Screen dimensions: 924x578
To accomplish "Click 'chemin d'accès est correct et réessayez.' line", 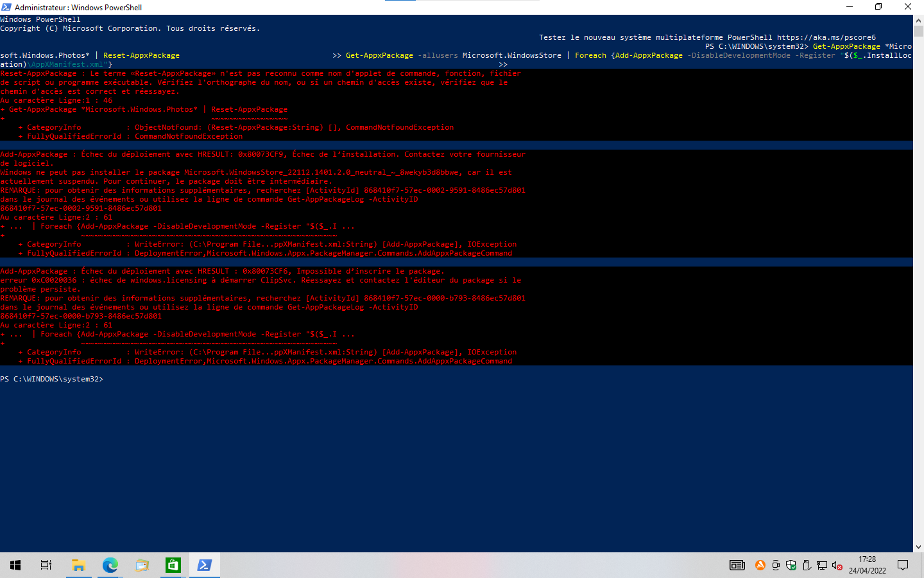I will [x=90, y=91].
